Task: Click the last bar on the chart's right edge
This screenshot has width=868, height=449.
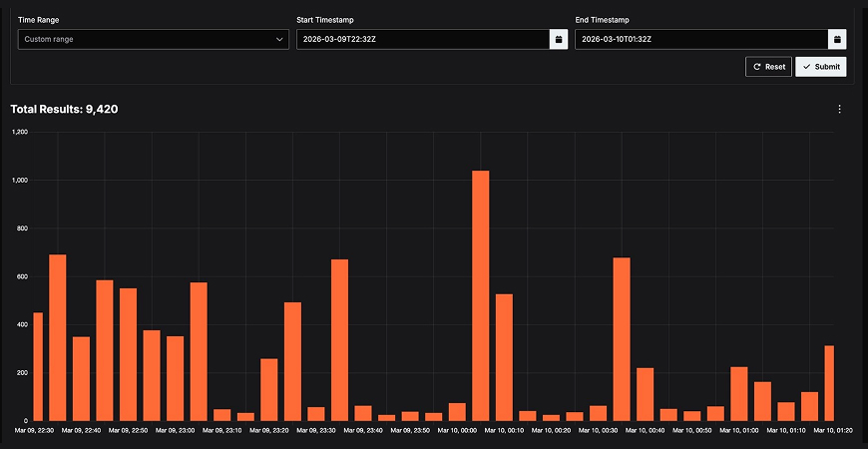Action: [x=829, y=383]
